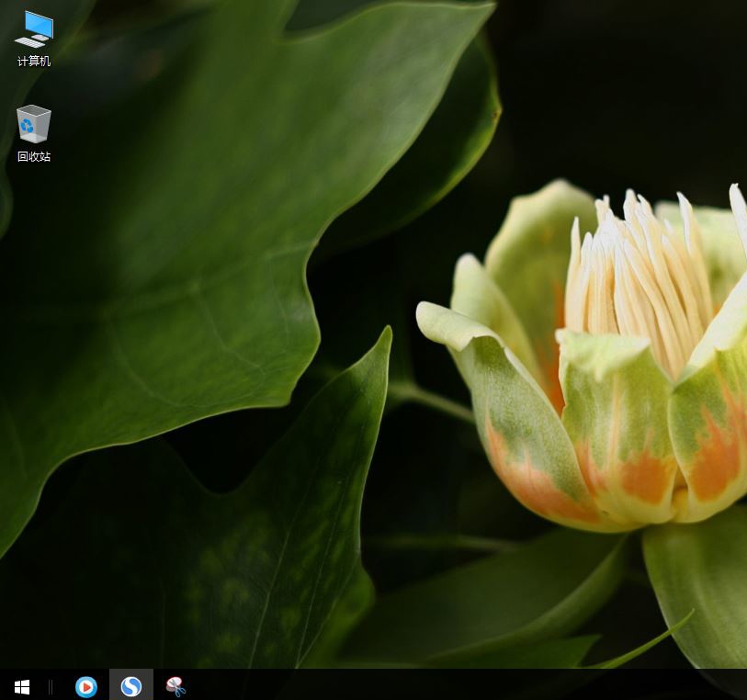The height and width of the screenshot is (700, 747).
Task: Open the scissors snipping tool in taskbar
Action: tap(175, 686)
